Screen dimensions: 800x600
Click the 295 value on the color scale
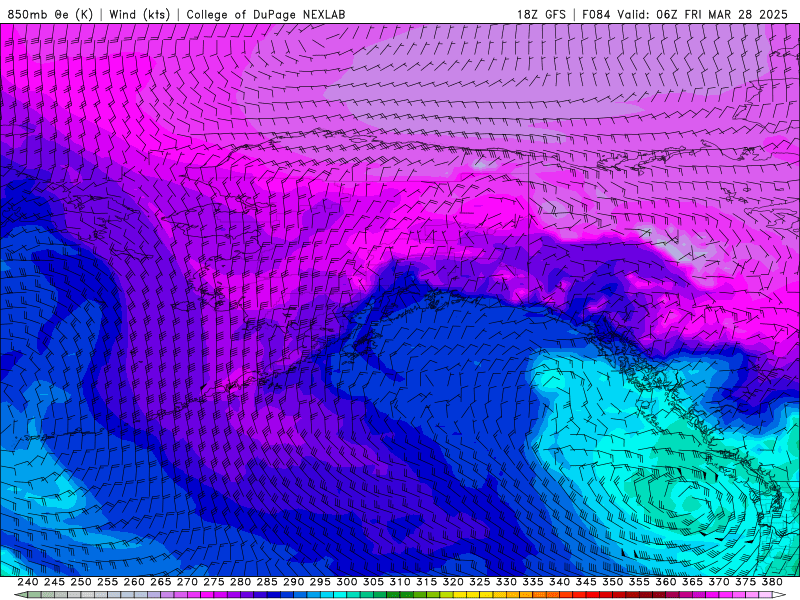tap(320, 582)
